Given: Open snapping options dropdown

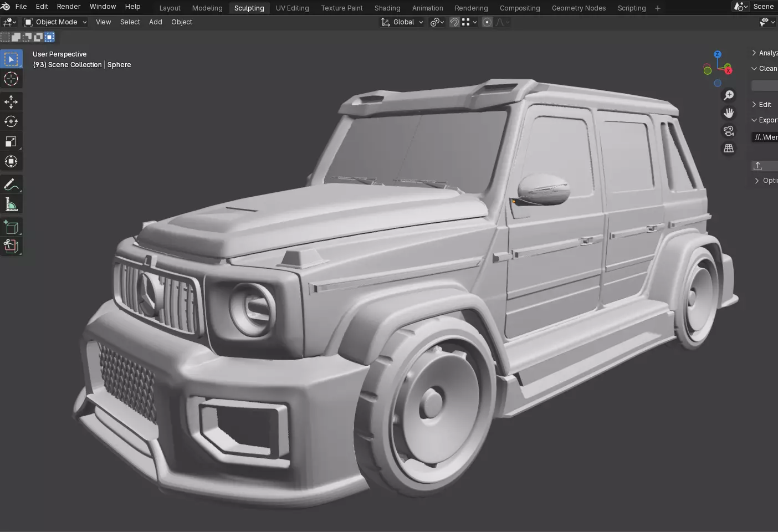Looking at the screenshot, I should point(469,22).
